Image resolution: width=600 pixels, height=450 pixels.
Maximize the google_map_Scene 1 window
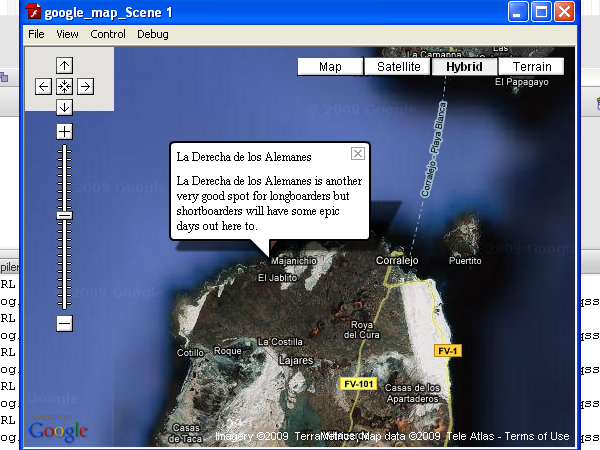click(541, 11)
